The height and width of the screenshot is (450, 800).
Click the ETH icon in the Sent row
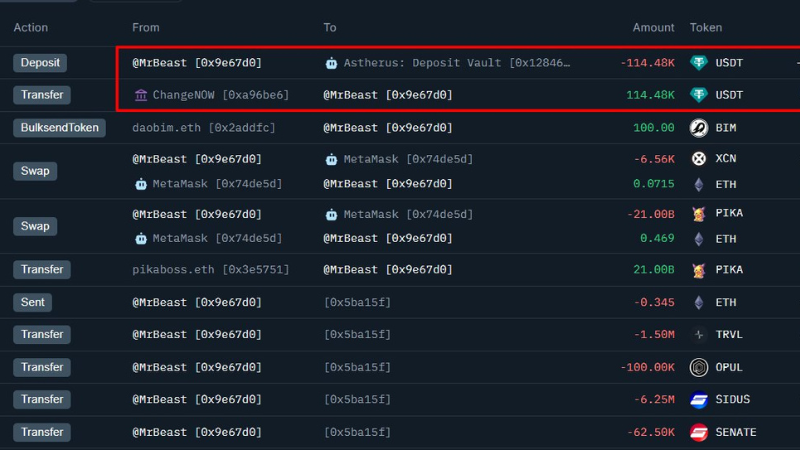[698, 303]
